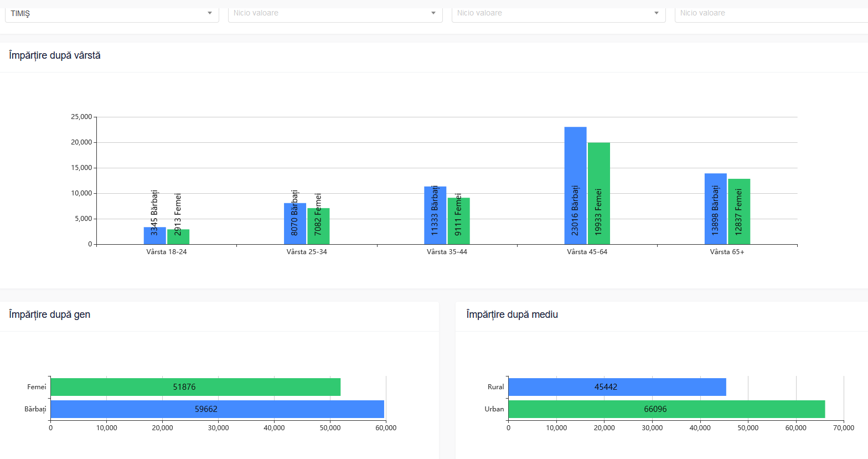Click the Împărțire după gen heading

[x=49, y=314]
